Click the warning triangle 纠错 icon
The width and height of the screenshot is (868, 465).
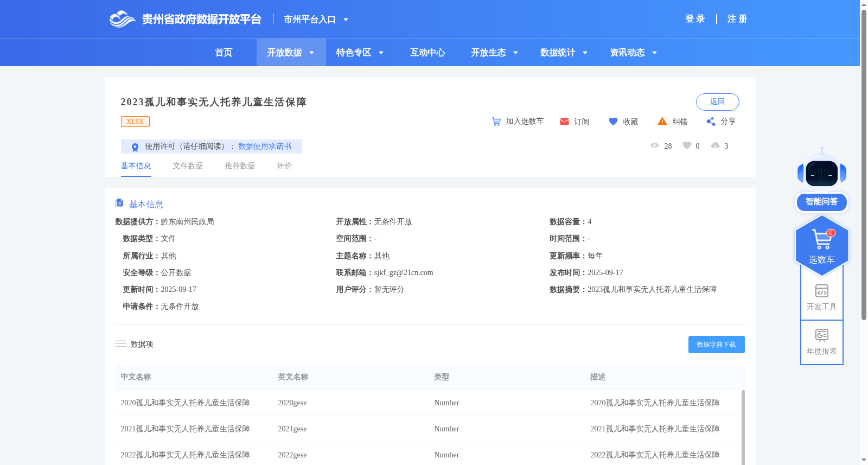tap(662, 121)
